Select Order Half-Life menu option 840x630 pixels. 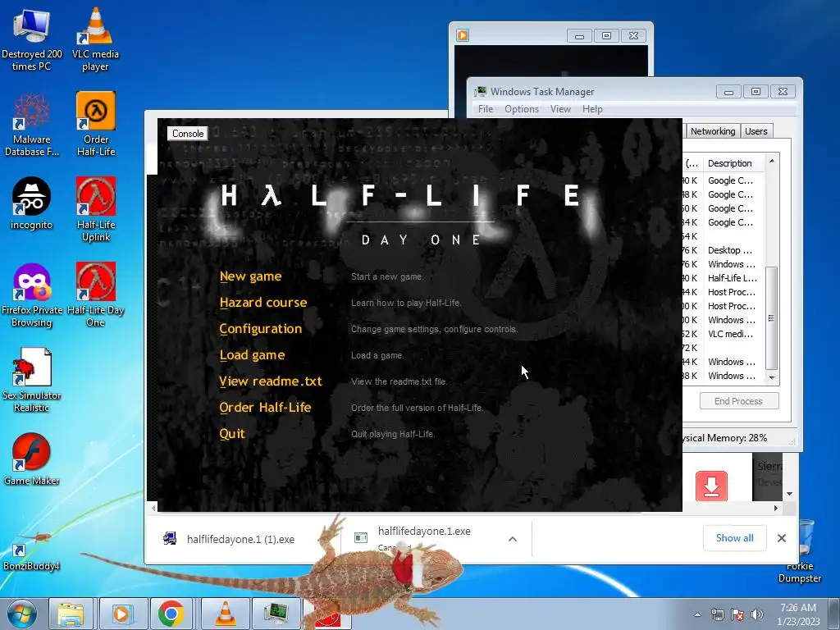(265, 408)
